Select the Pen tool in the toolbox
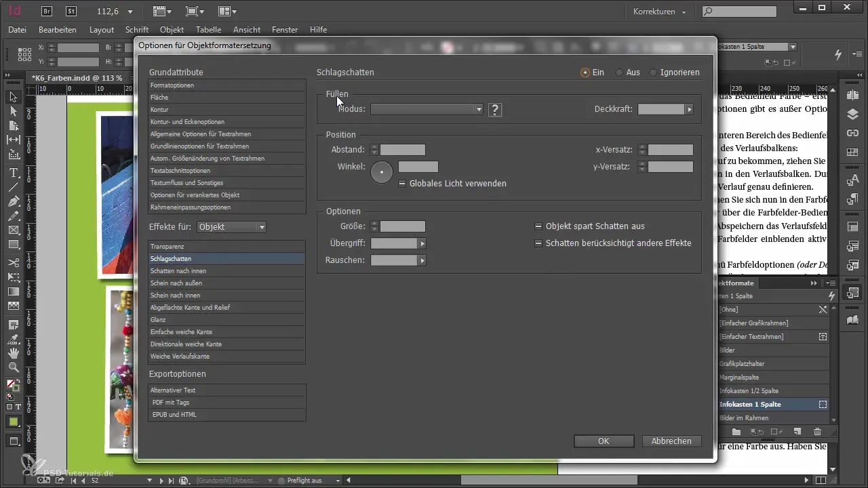This screenshot has height=488, width=868. click(13, 201)
